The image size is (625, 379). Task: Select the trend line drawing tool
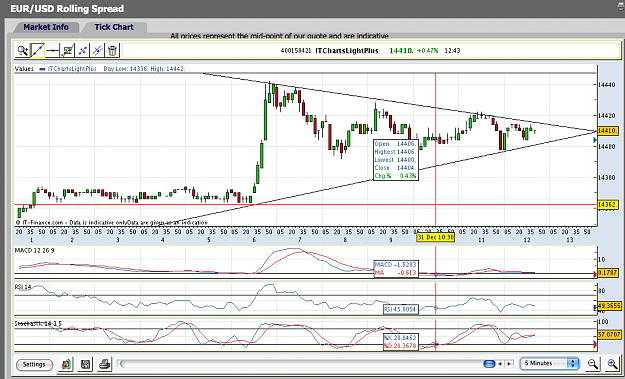[x=37, y=50]
